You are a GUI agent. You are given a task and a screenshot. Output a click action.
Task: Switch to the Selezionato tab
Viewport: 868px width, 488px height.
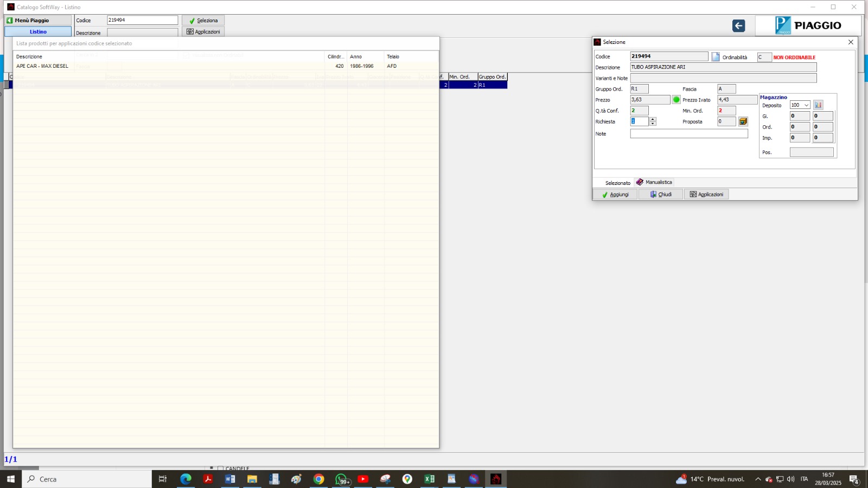pos(617,183)
